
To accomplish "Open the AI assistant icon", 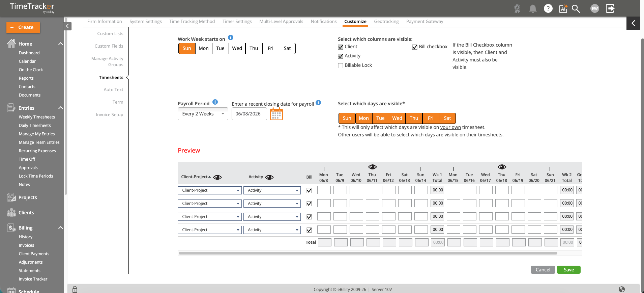I will [x=563, y=8].
